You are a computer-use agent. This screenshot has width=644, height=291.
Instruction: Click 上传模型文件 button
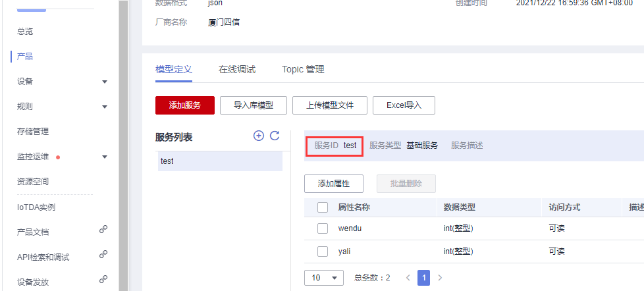click(x=330, y=105)
